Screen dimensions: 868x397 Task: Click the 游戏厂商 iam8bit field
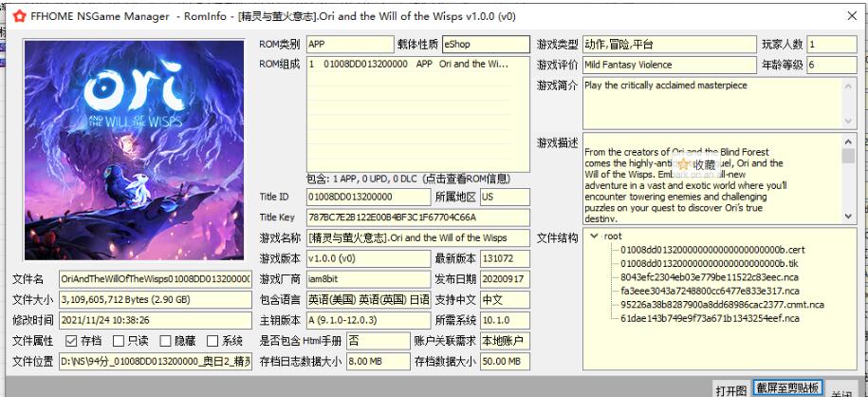[369, 279]
